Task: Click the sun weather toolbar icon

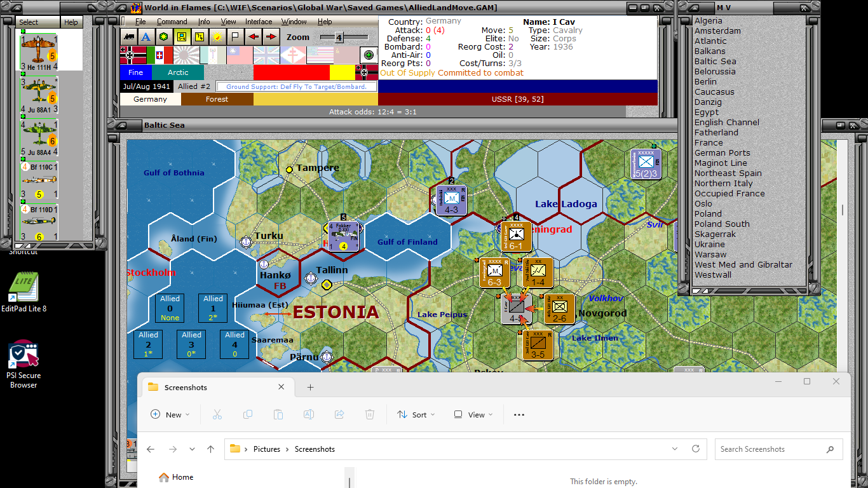Action: click(x=217, y=37)
